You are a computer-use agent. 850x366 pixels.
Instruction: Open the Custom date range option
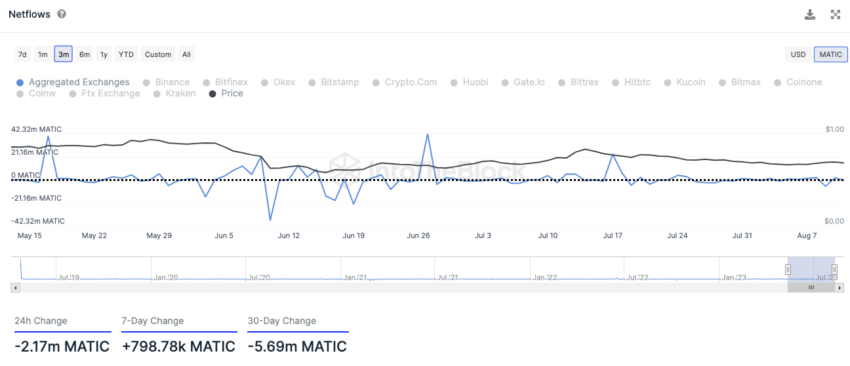158,54
